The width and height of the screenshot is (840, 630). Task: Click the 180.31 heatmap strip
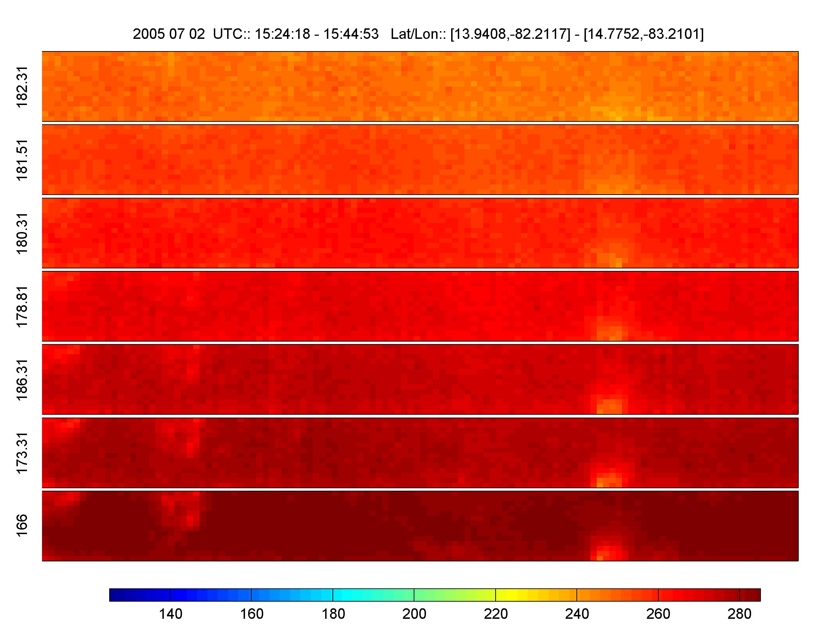click(x=420, y=233)
